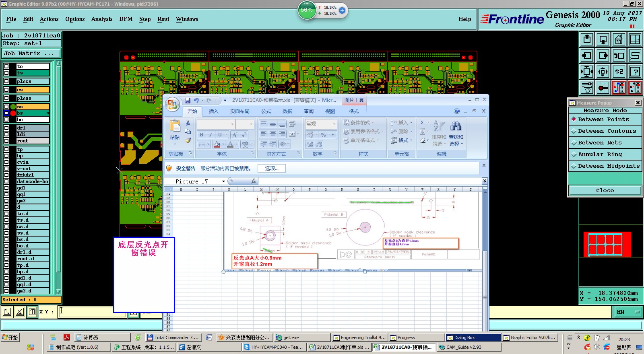Image resolution: width=644 pixels, height=354 pixels.
Task: Open Excel Paste dropdown arrow
Action: pyautogui.click(x=175, y=144)
